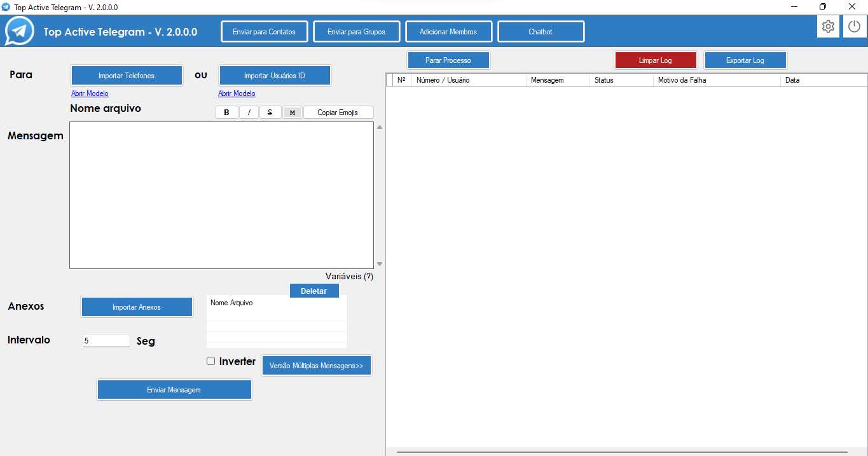The width and height of the screenshot is (868, 456).
Task: Toggle monospace formatting with the M button
Action: pyautogui.click(x=292, y=113)
